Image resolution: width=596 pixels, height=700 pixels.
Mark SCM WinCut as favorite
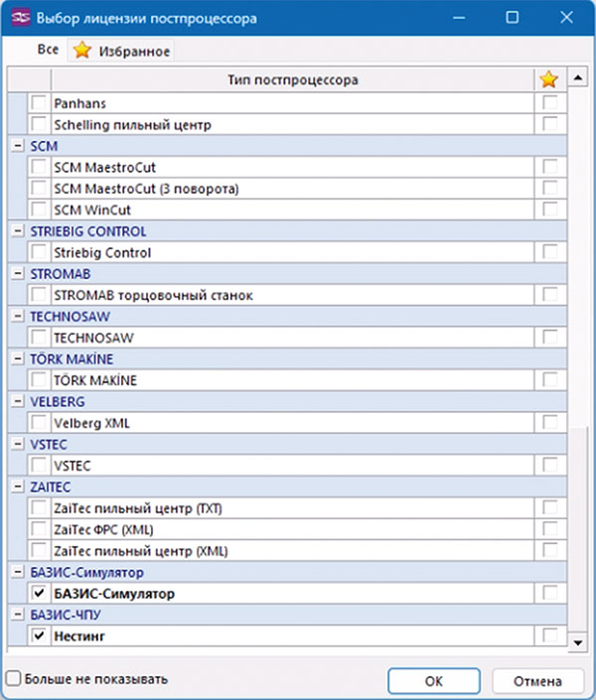coord(549,210)
